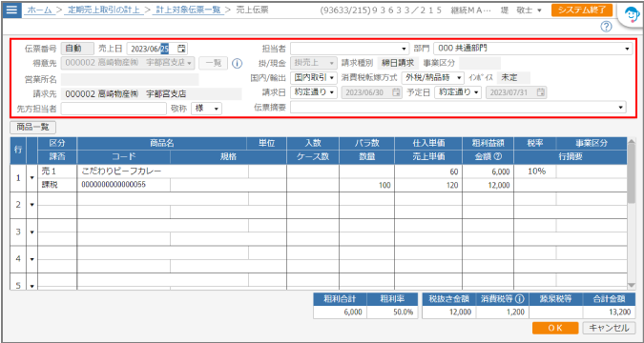
Task: Click 仕入単価 cell showing 60
Action: pos(428,171)
